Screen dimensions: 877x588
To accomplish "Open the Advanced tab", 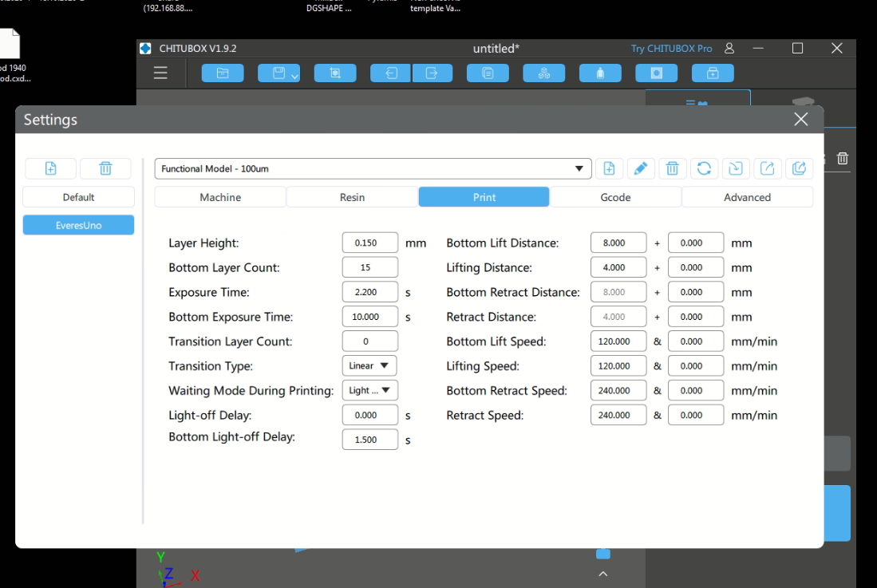I will [x=747, y=197].
